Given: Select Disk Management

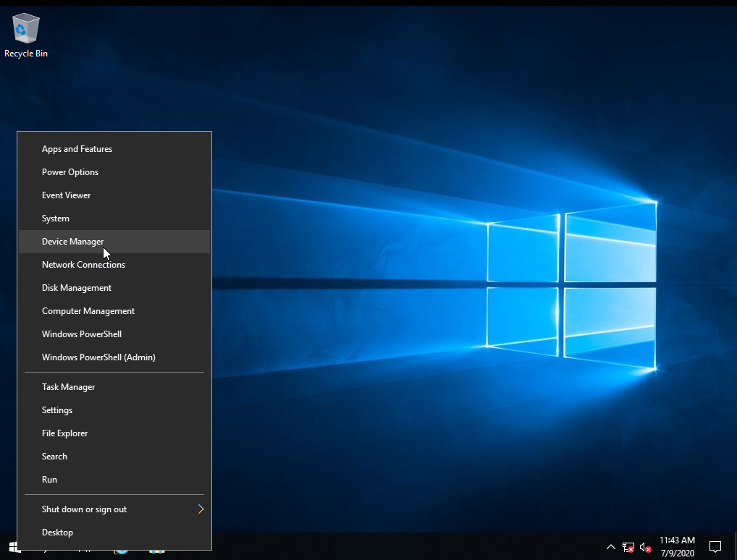Looking at the screenshot, I should point(114,287).
